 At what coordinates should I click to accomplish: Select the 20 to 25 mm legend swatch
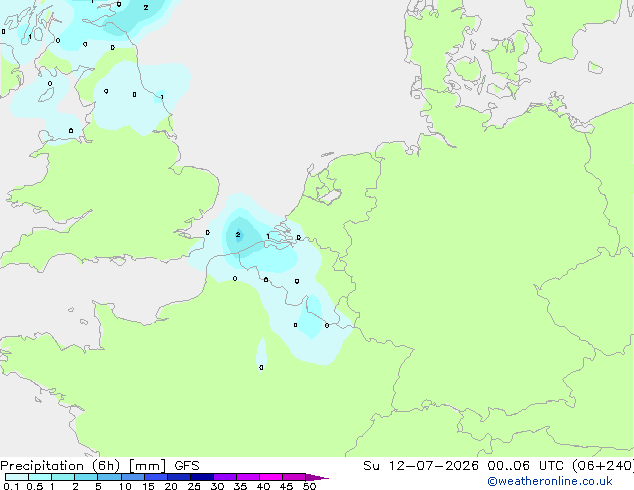point(178,477)
